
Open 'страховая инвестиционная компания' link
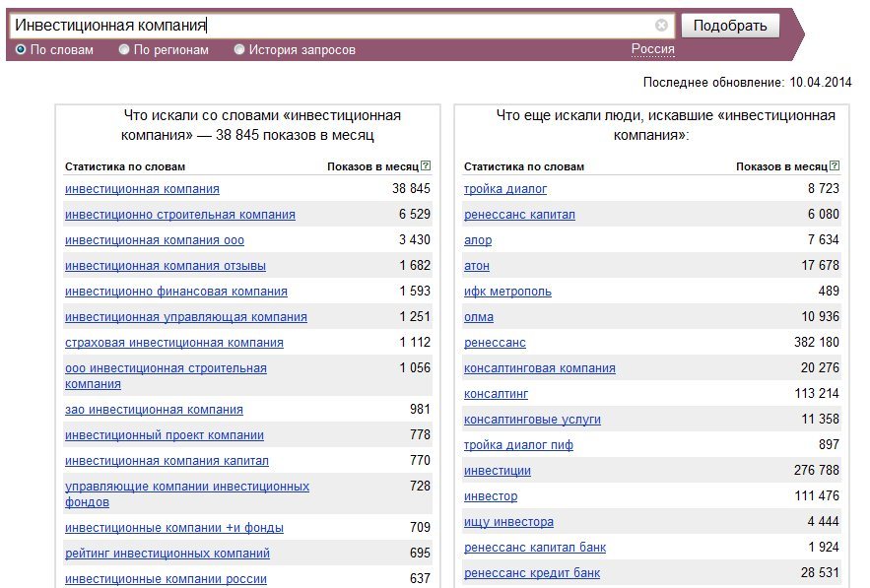[x=174, y=343]
